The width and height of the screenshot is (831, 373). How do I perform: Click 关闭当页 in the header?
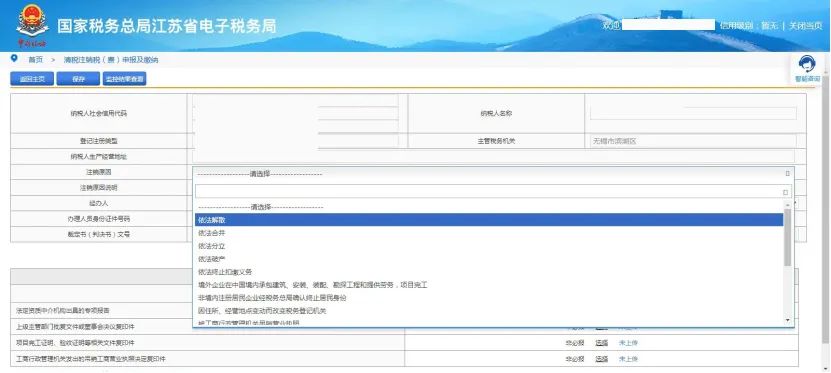coord(805,25)
